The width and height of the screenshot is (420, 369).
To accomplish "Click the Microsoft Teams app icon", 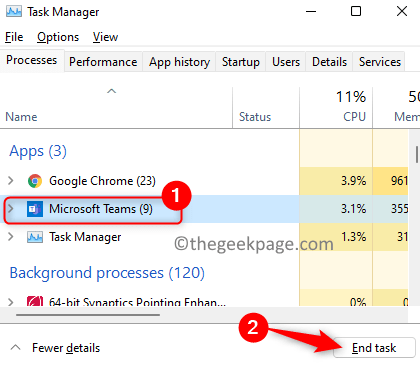I will (35, 209).
